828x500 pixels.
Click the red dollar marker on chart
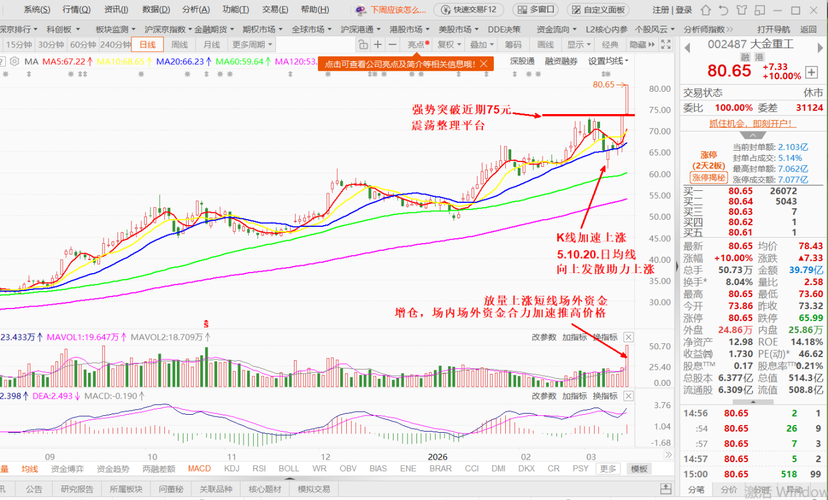coord(206,323)
